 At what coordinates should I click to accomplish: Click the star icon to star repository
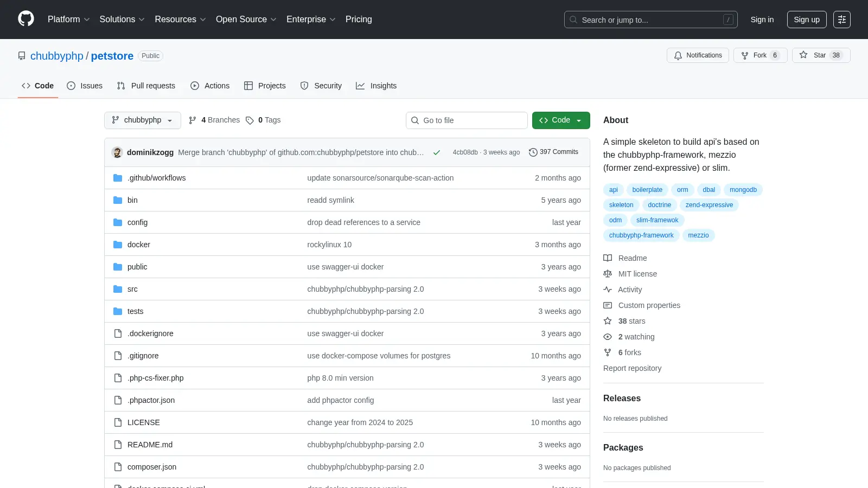[x=803, y=55]
